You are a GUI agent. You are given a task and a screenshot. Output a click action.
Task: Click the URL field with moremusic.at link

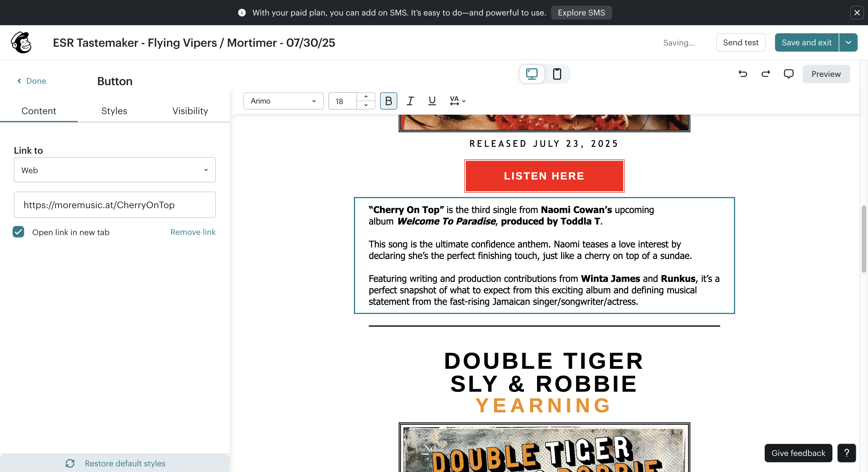click(115, 205)
